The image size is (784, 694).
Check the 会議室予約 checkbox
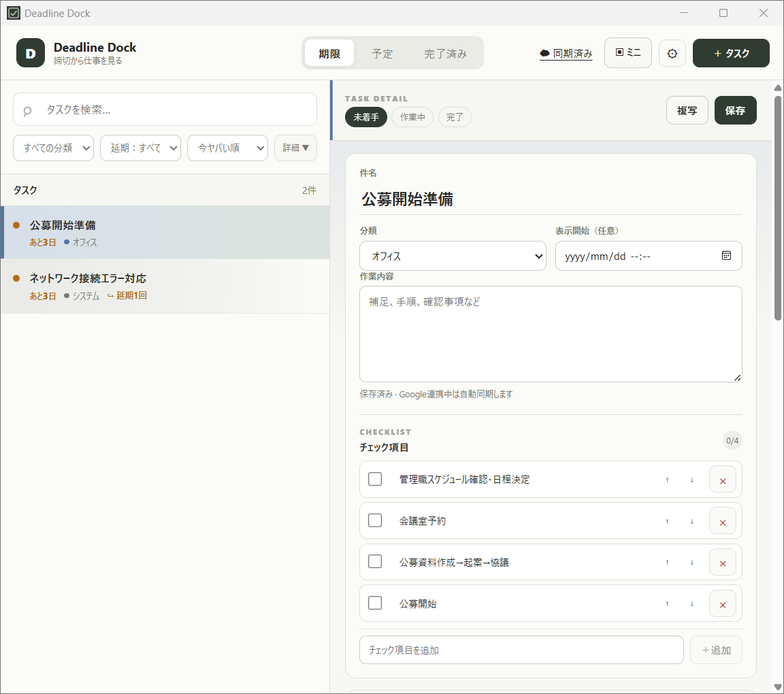(375, 520)
